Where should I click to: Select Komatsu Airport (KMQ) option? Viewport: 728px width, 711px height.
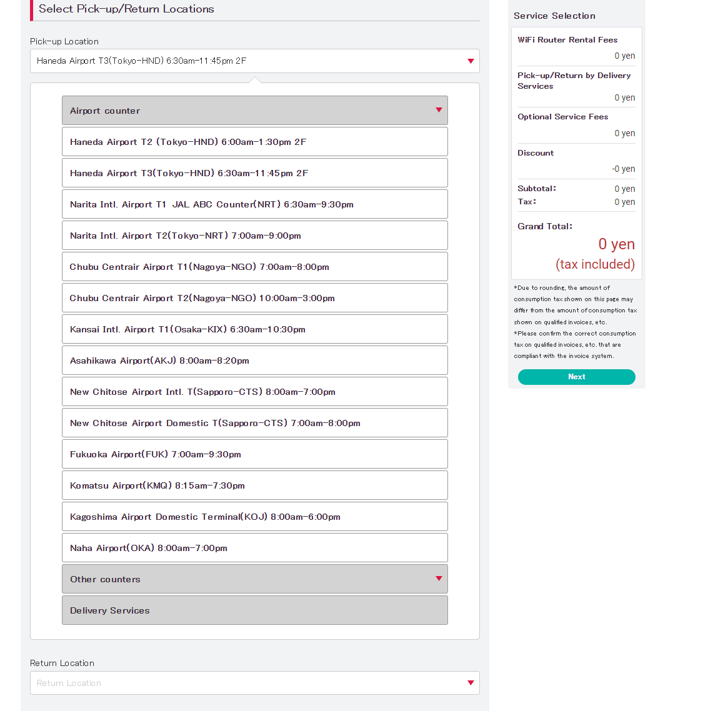click(x=254, y=485)
